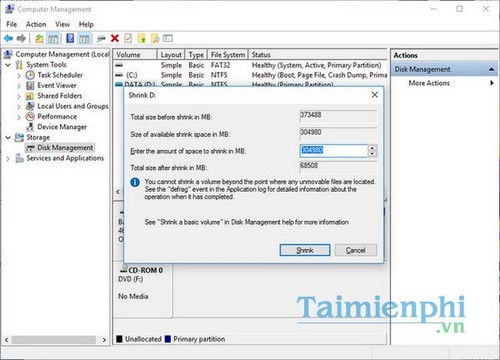Click the Storage icon in tree

point(19,137)
